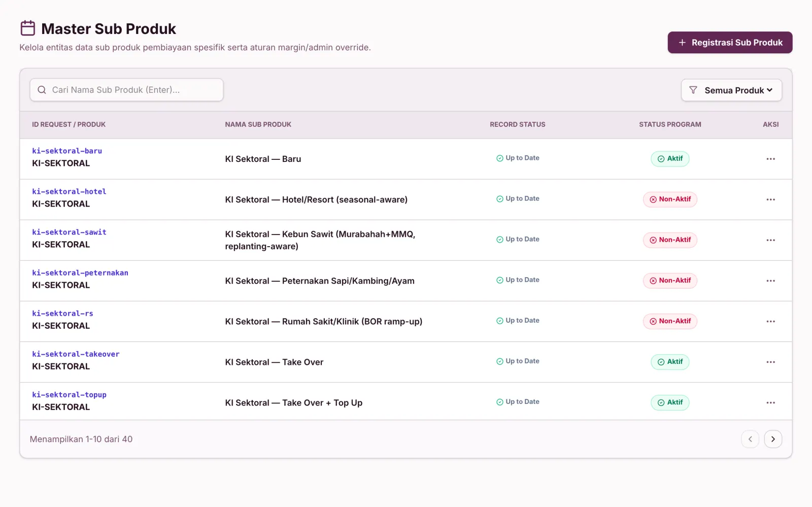Open the ki-sektoral-peternakan ID link
The image size is (812, 507).
pos(80,273)
